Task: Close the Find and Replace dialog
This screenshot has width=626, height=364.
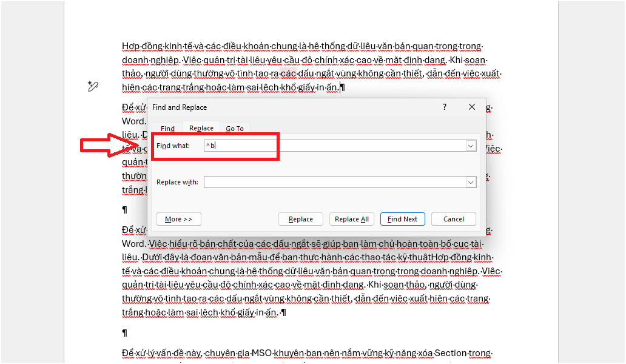Action: [x=472, y=107]
